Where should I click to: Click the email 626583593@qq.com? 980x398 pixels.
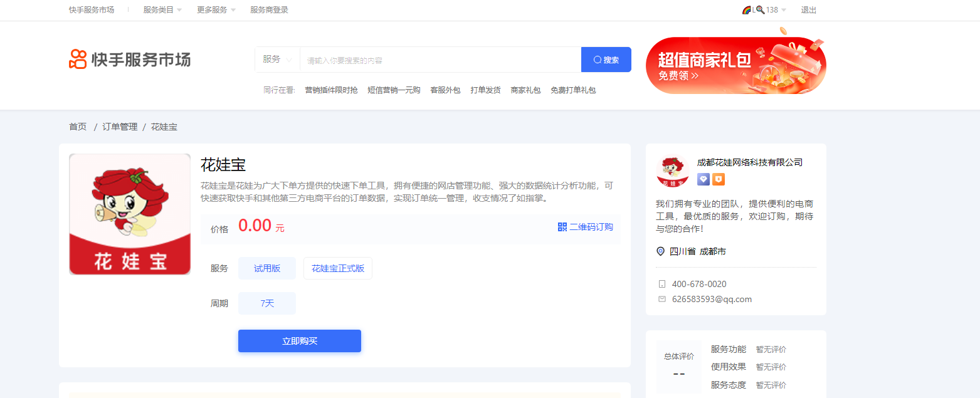point(712,299)
